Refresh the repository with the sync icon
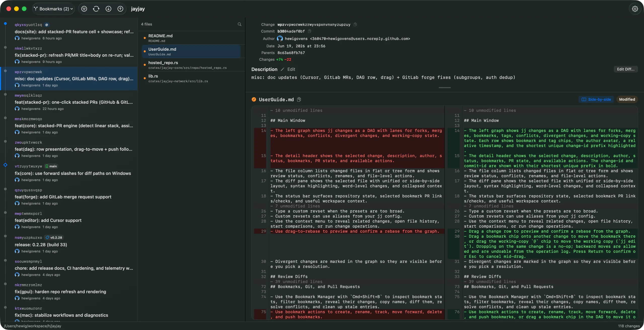Screen dimensions: 644x330 point(96,9)
